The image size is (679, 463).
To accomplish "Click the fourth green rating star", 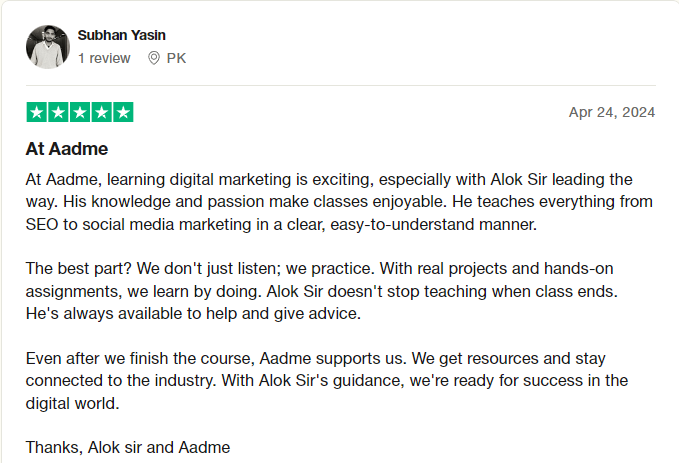I will (101, 112).
